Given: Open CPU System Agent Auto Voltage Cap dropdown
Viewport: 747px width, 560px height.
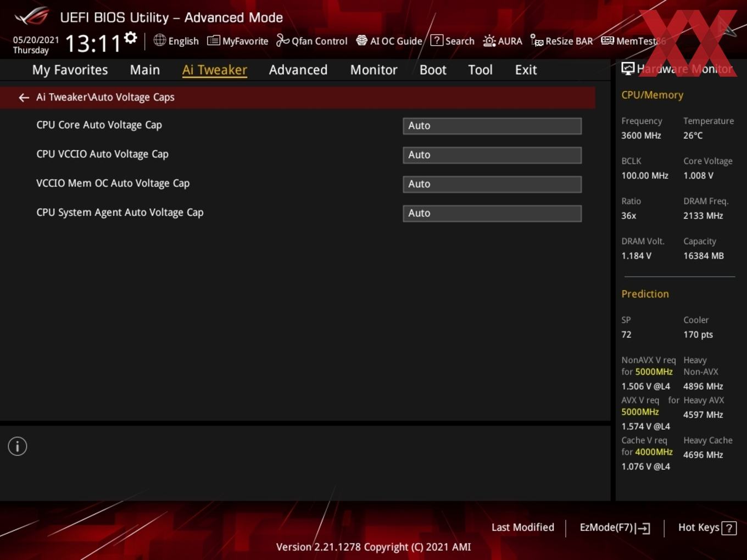Looking at the screenshot, I should 492,213.
